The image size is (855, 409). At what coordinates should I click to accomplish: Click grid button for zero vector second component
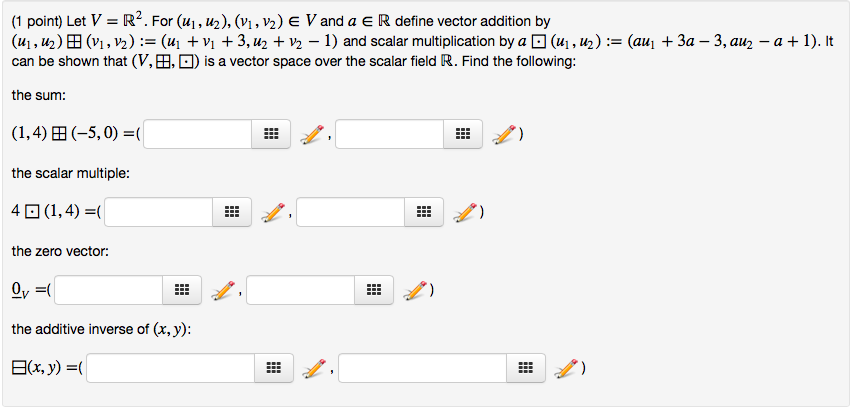pyautogui.click(x=374, y=290)
